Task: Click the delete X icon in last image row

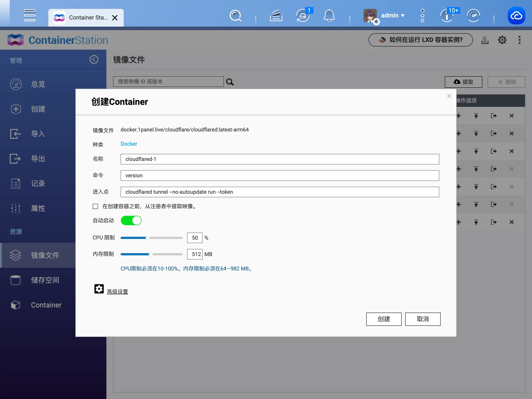Action: point(512,222)
